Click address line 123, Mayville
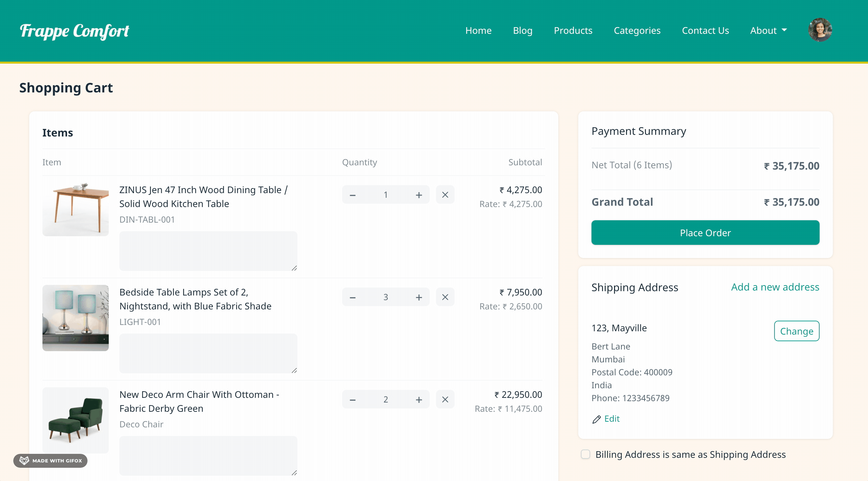Screen dimensions: 868x481 619,328
